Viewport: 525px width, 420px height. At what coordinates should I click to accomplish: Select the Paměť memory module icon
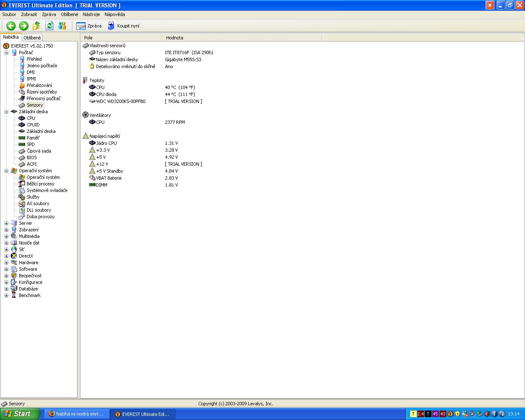[22, 138]
